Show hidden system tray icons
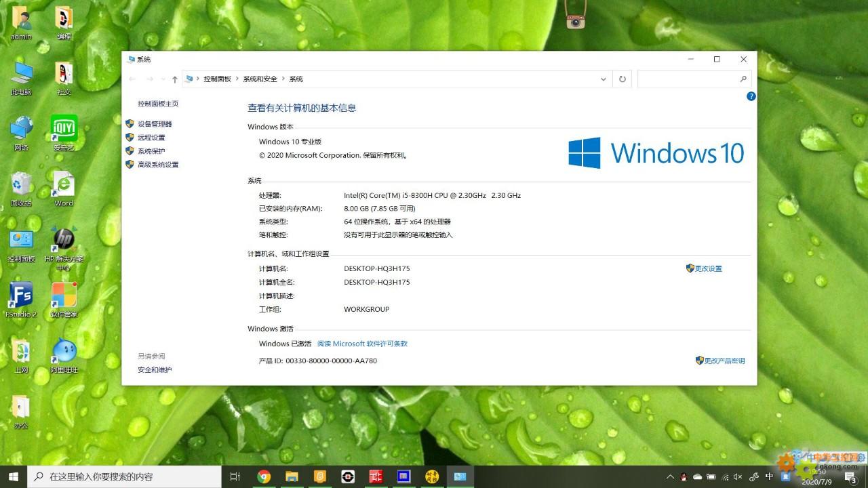 point(671,476)
